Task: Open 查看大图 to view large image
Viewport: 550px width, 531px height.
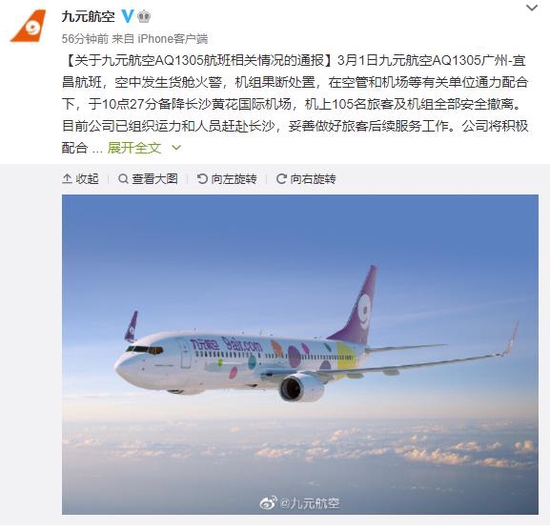Action: point(148,179)
